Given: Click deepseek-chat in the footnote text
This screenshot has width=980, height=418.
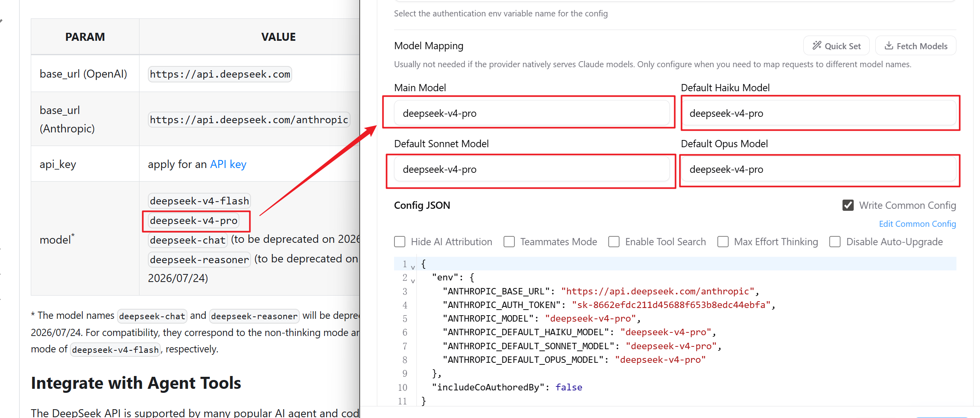Looking at the screenshot, I should click(152, 316).
